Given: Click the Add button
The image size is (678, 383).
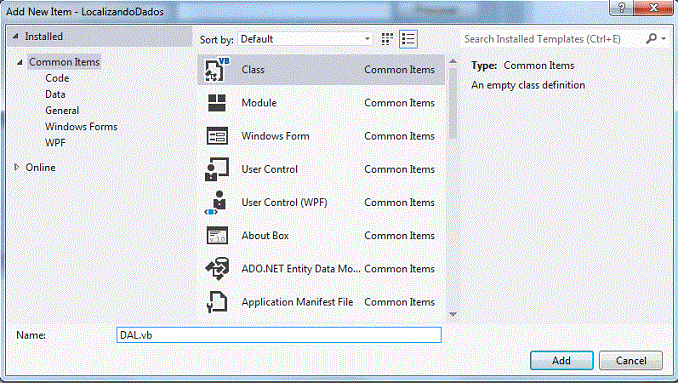Looking at the screenshot, I should (561, 361).
